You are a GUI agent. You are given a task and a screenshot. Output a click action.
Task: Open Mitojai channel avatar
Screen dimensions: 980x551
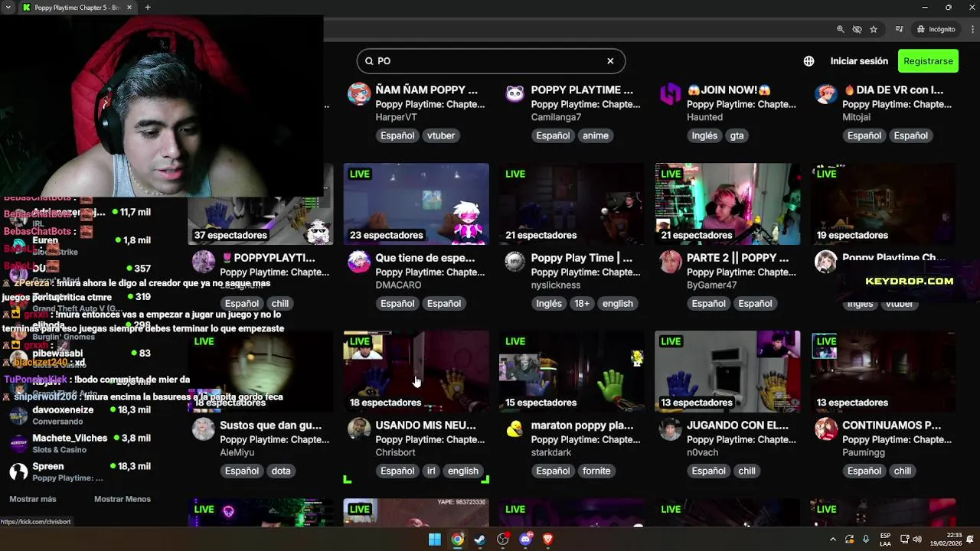pyautogui.click(x=826, y=94)
